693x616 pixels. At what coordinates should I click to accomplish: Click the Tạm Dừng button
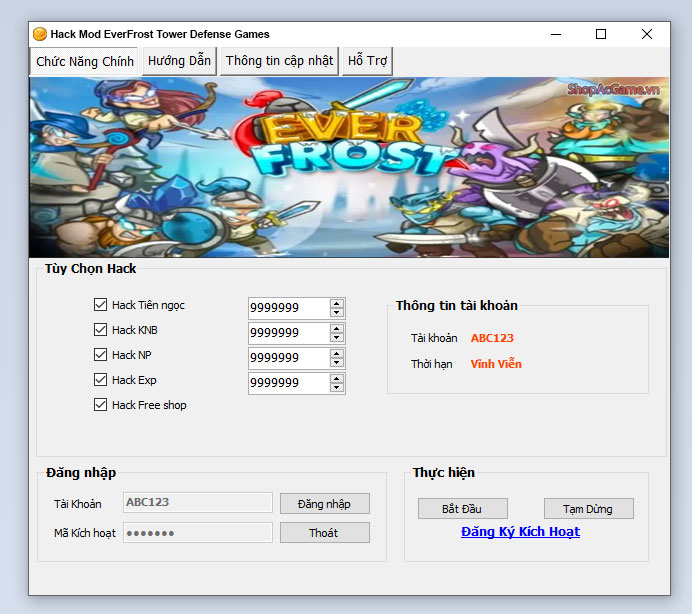[x=589, y=509]
